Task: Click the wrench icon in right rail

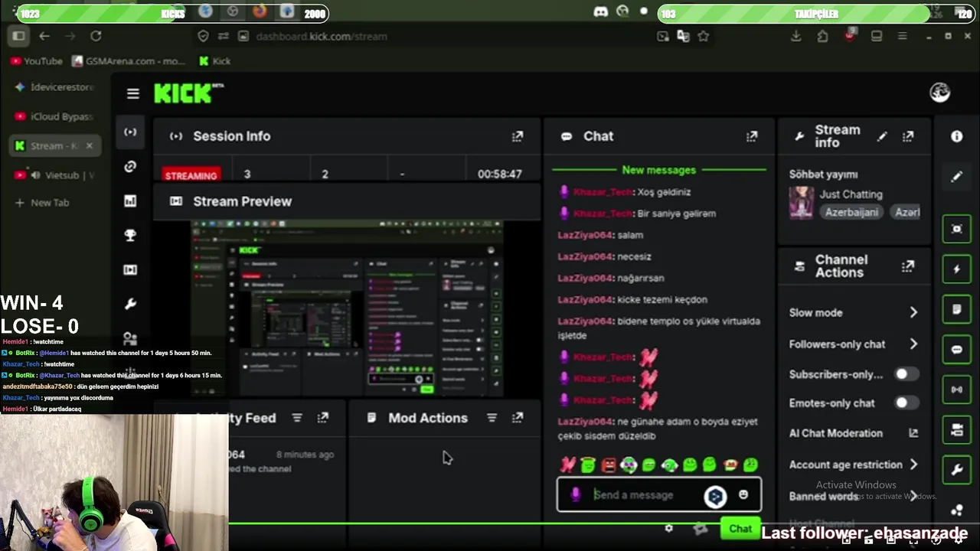Action: click(957, 470)
